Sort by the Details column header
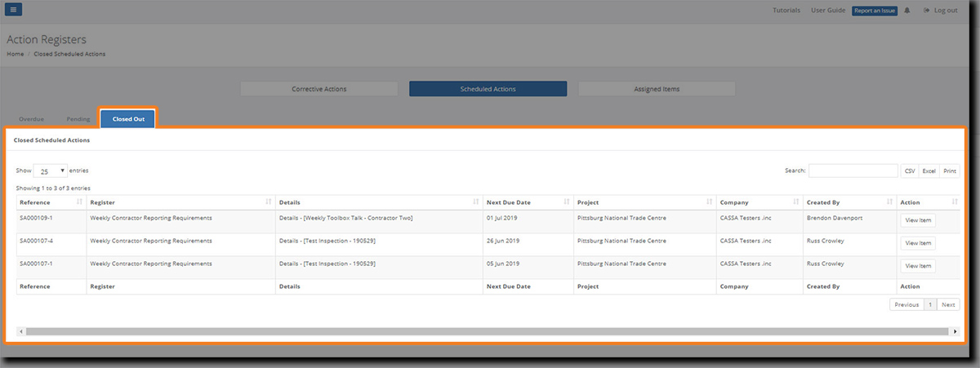Viewport: 980px width, 368px height. (379, 202)
